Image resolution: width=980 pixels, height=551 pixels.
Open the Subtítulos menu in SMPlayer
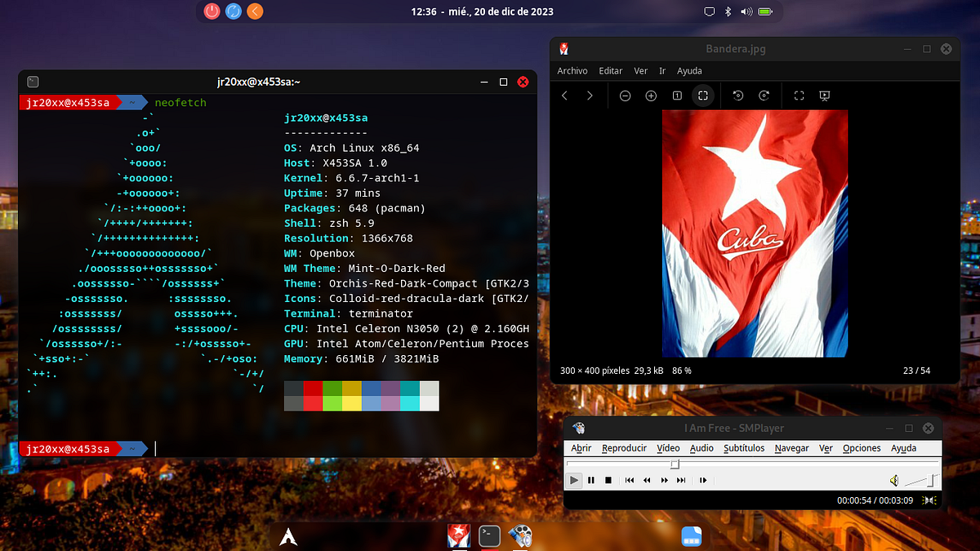[x=744, y=447]
